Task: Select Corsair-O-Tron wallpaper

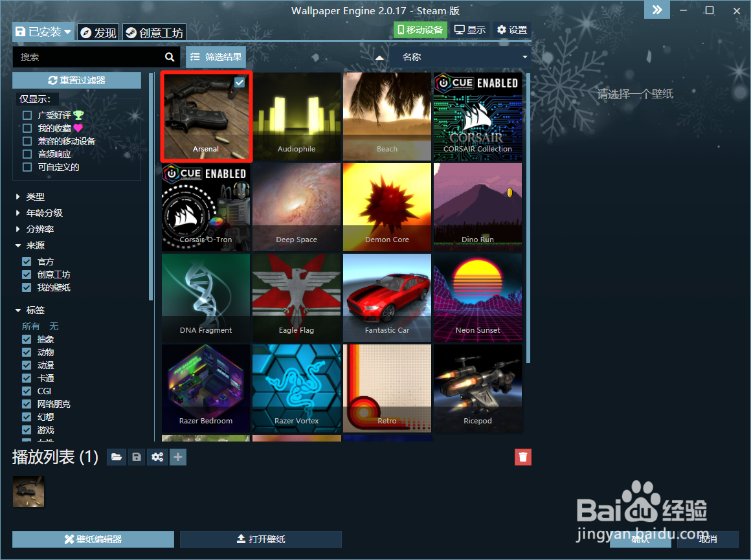Action: point(206,207)
